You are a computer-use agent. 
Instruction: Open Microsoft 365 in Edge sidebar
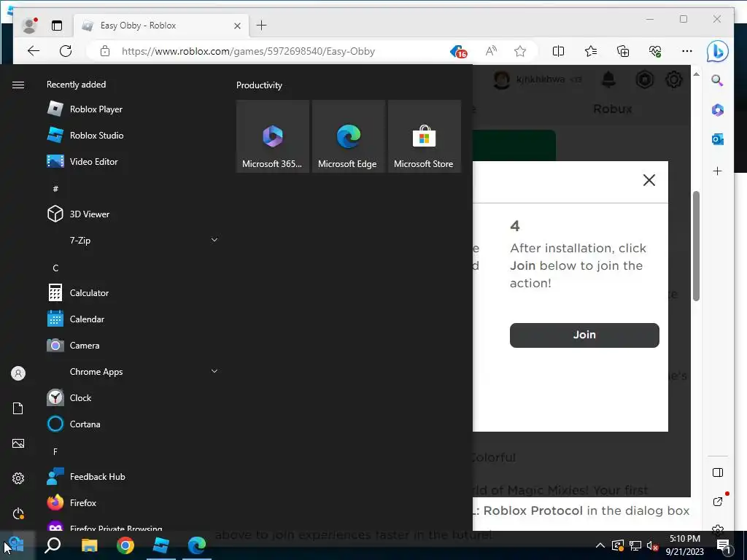coord(718,110)
